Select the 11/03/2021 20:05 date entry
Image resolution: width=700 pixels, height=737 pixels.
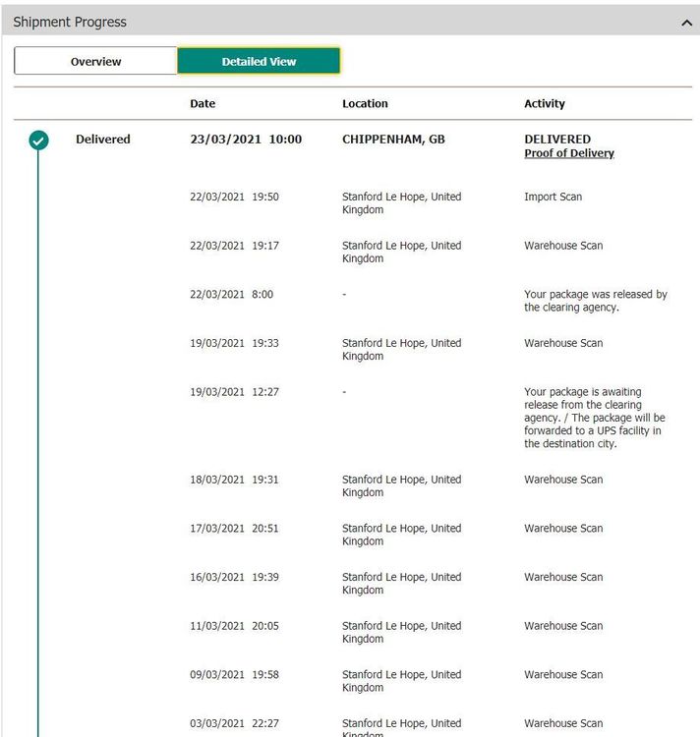pos(234,626)
